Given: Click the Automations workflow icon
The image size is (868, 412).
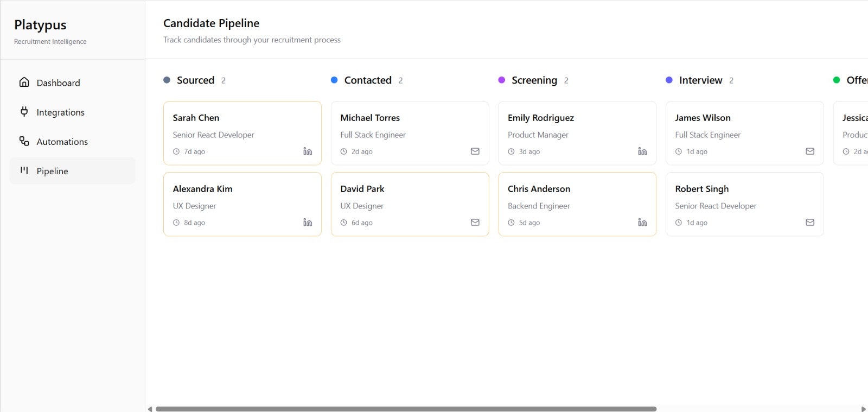Looking at the screenshot, I should 24,141.
